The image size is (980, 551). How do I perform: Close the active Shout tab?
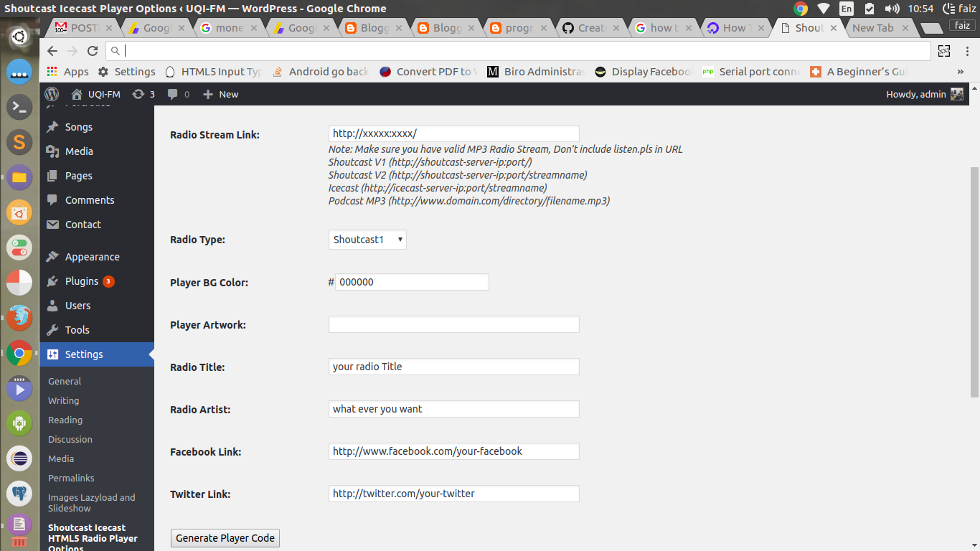tap(834, 28)
